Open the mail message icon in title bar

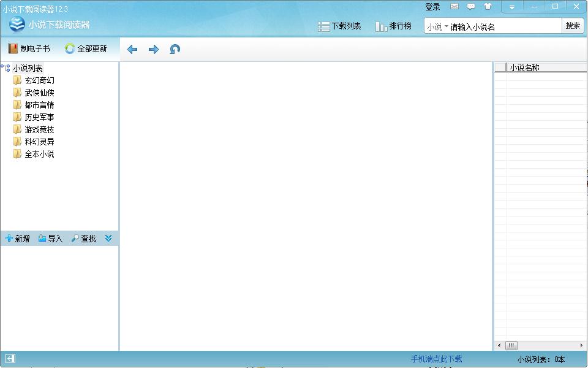pyautogui.click(x=454, y=7)
